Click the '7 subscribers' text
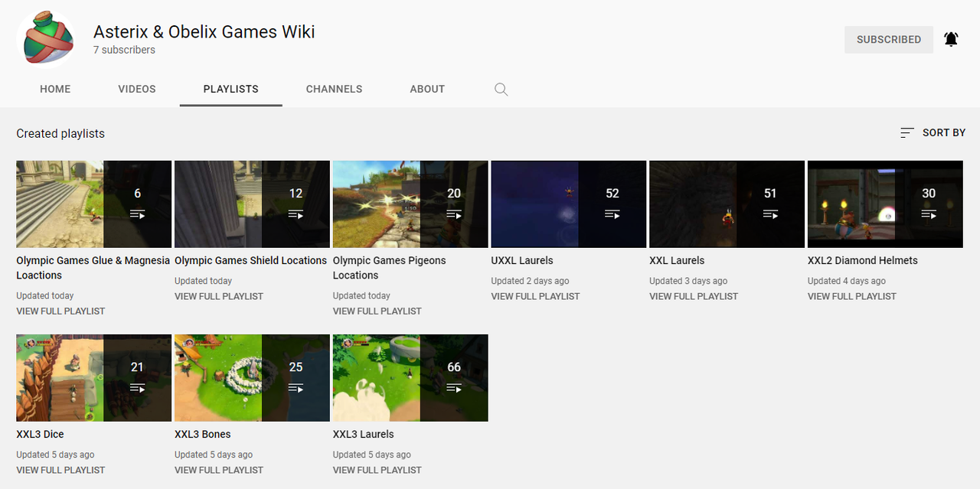The image size is (980, 489). [124, 50]
